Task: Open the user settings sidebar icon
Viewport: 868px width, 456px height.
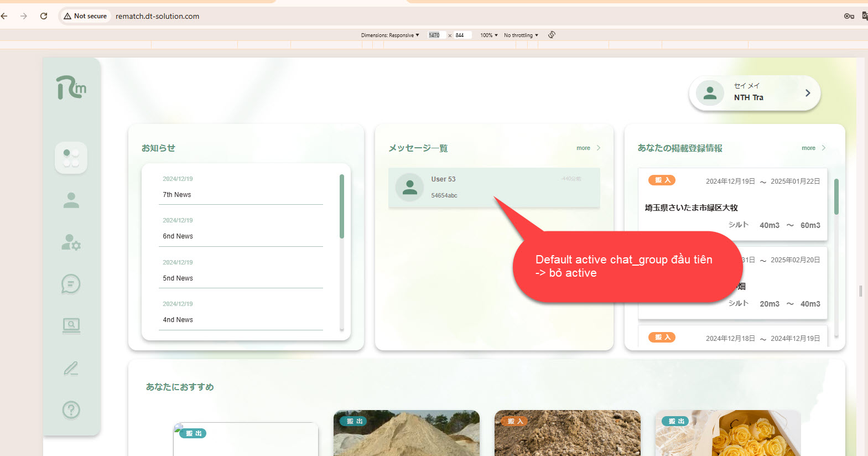Action: (71, 242)
